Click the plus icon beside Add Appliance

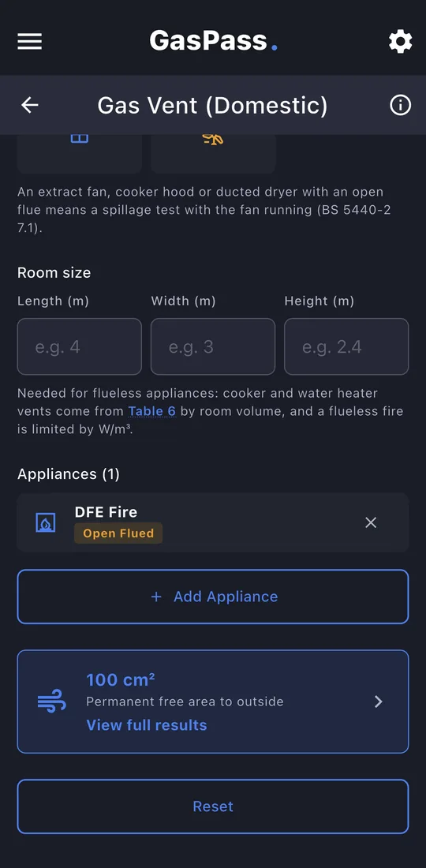(156, 597)
